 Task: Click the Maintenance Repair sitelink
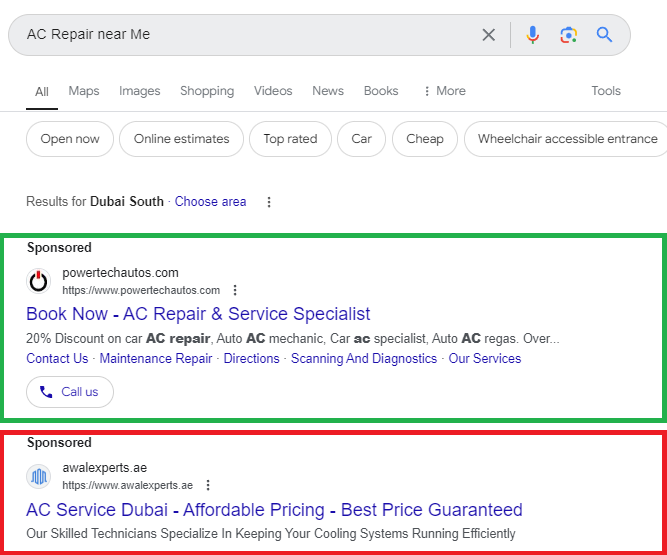click(156, 358)
